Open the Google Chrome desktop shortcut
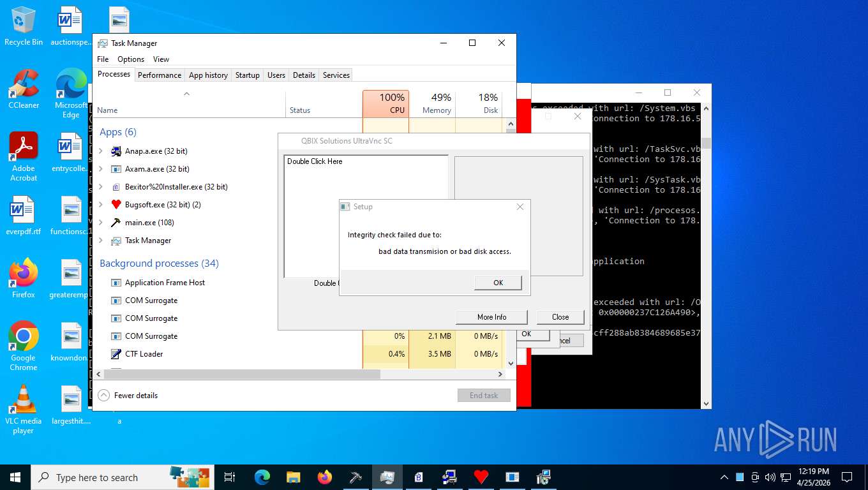 point(24,346)
